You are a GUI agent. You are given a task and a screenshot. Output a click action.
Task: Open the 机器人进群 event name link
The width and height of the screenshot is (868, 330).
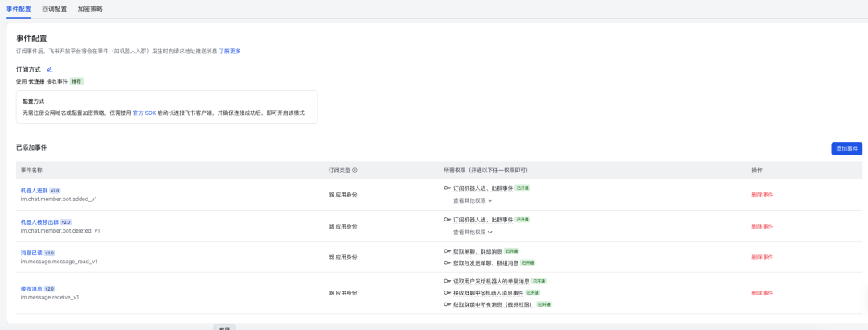click(x=35, y=190)
